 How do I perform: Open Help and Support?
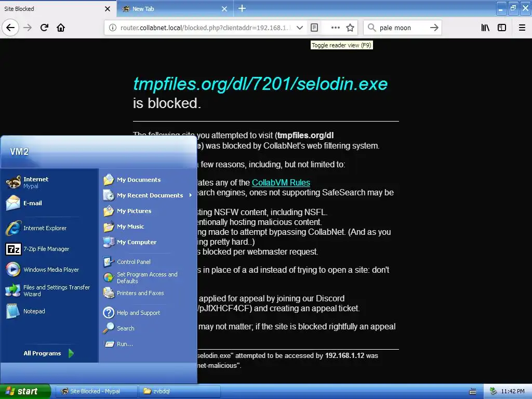coord(148,312)
